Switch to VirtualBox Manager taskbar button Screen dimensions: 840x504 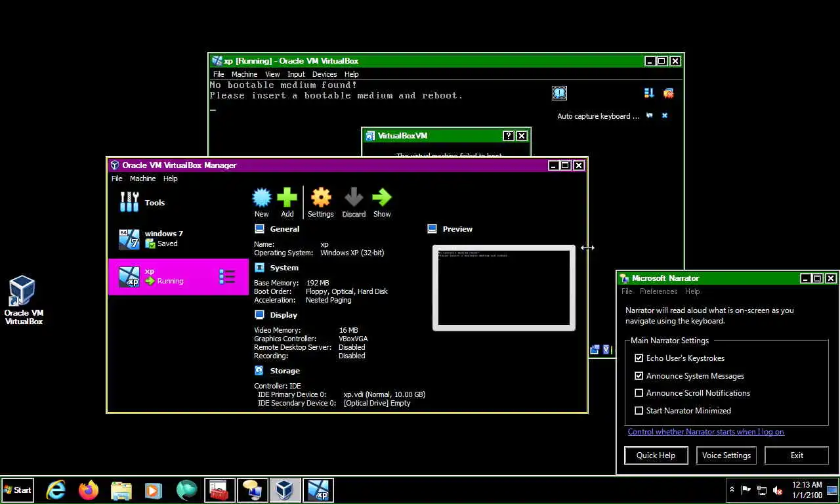click(285, 490)
